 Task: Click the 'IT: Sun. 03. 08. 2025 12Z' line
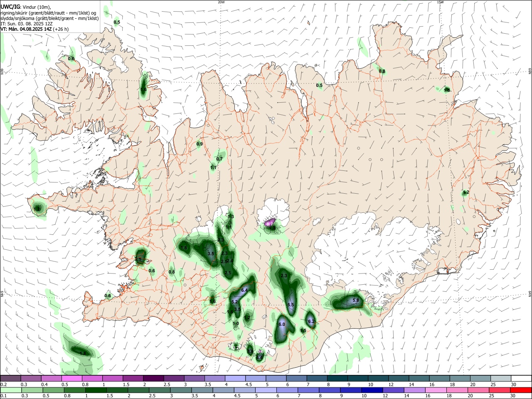(x=27, y=24)
